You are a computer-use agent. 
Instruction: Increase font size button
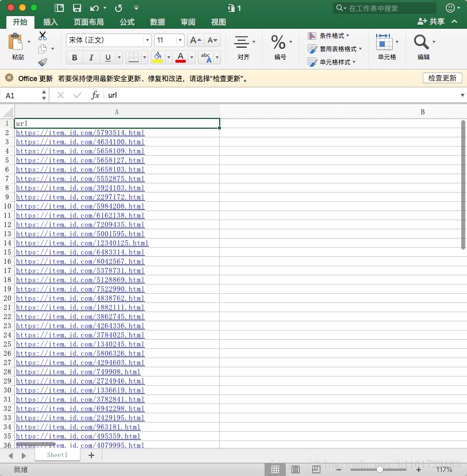pos(196,40)
